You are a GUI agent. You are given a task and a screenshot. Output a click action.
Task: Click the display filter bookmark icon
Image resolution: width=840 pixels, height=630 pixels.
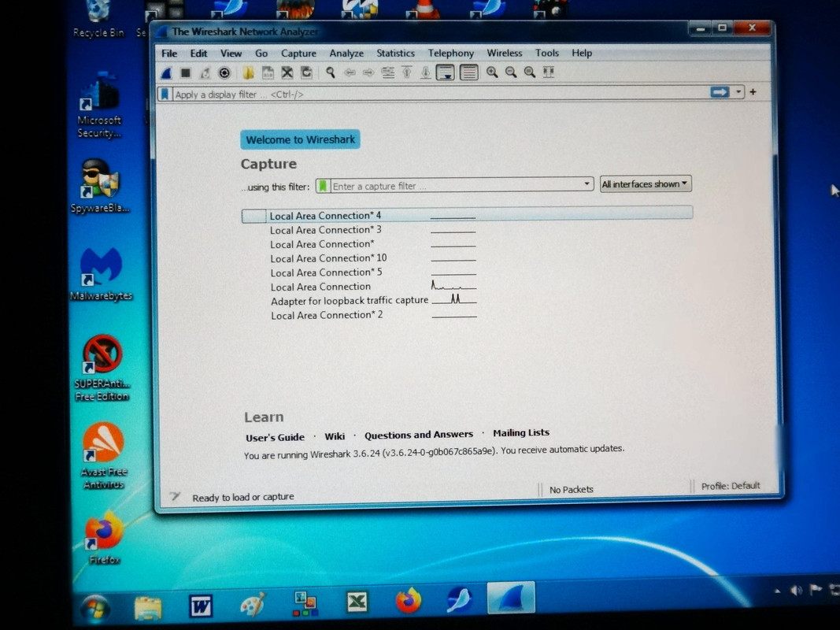pos(165,94)
